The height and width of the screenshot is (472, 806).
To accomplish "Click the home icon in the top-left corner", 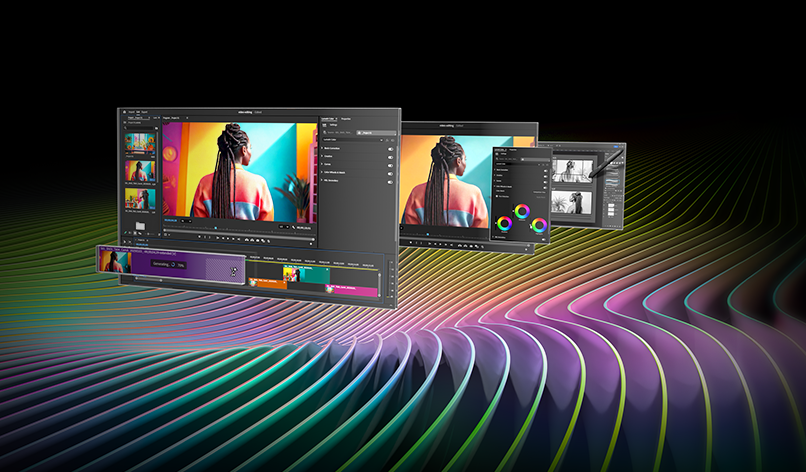I will [x=127, y=111].
